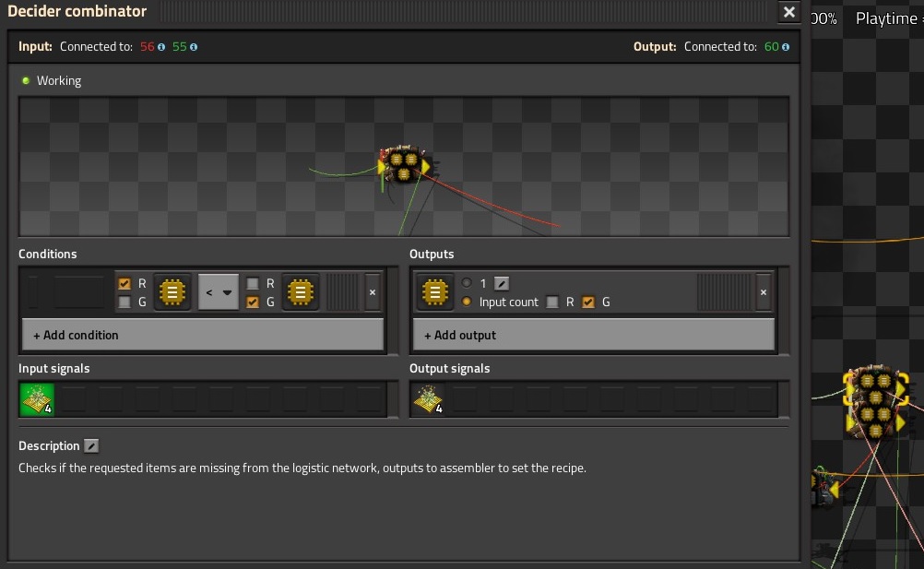Remove the condition row

point(373,292)
